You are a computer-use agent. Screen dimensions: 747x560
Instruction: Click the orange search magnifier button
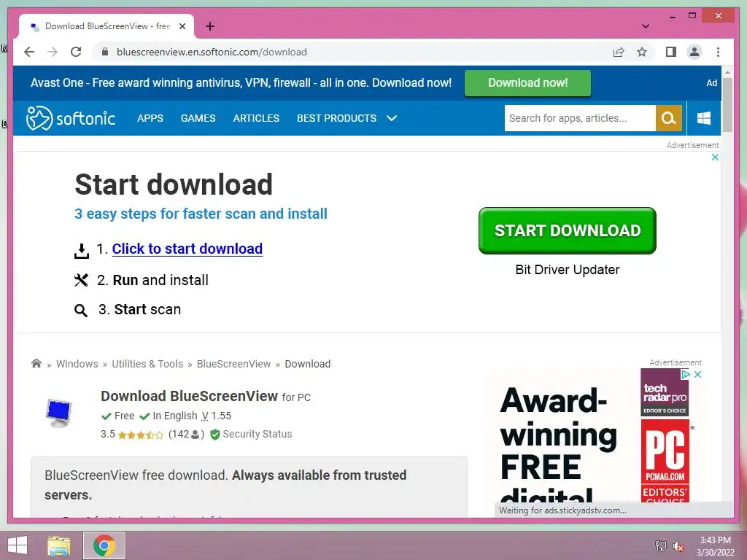[669, 118]
